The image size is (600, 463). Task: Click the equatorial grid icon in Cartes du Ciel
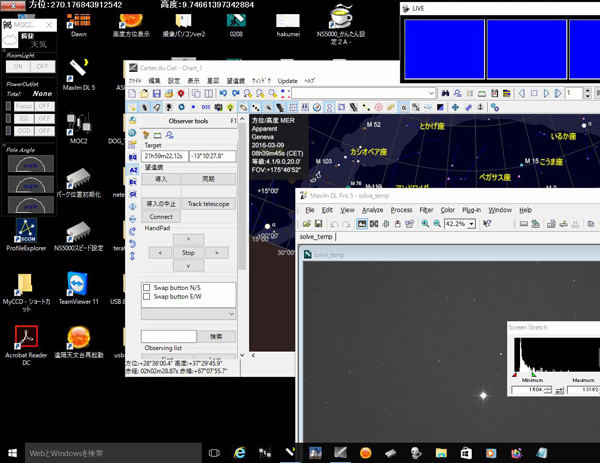pyautogui.click(x=293, y=108)
